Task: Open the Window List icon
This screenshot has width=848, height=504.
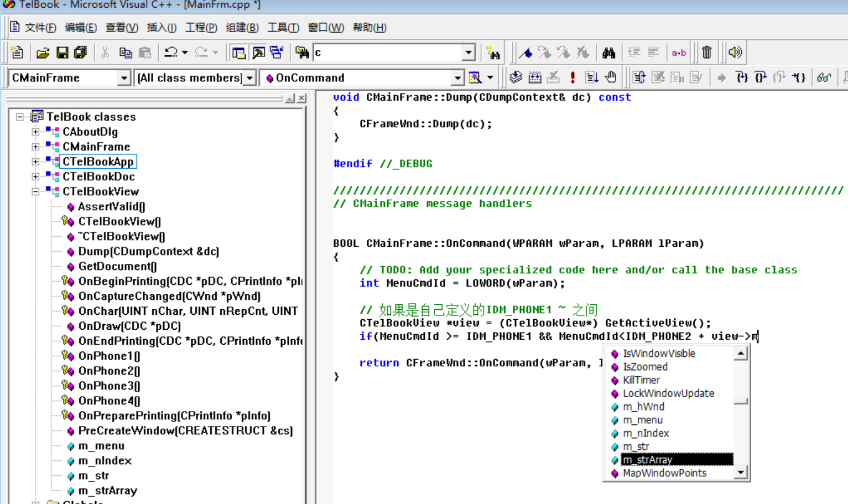Action: click(277, 53)
